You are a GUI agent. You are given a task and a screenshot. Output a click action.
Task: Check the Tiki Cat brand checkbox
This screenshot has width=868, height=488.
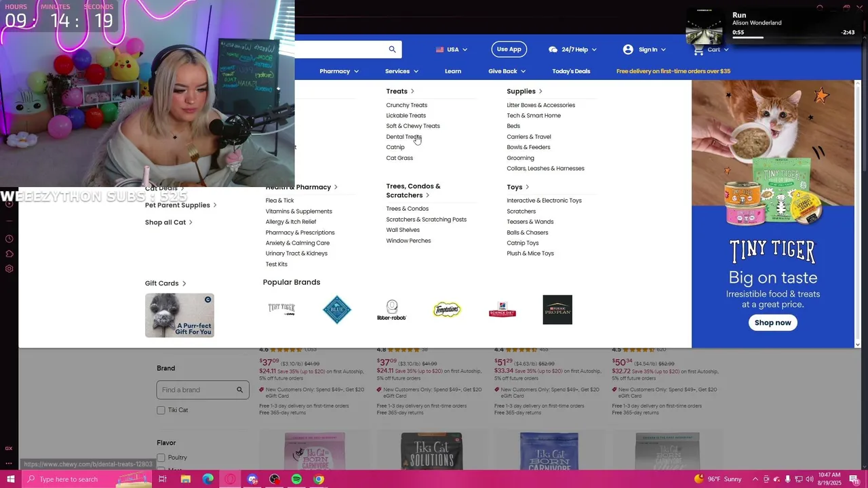tap(161, 410)
